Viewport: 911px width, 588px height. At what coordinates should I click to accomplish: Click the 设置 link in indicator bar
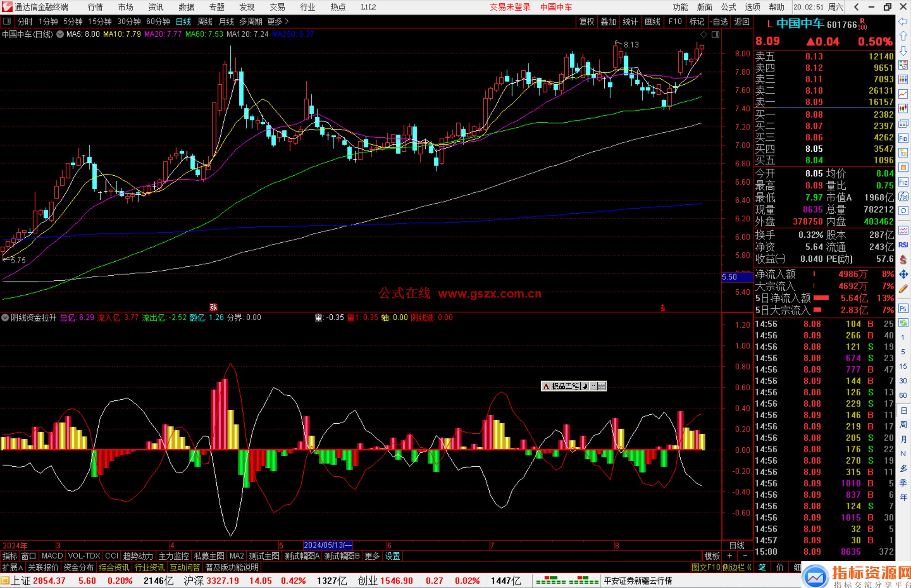[x=392, y=556]
